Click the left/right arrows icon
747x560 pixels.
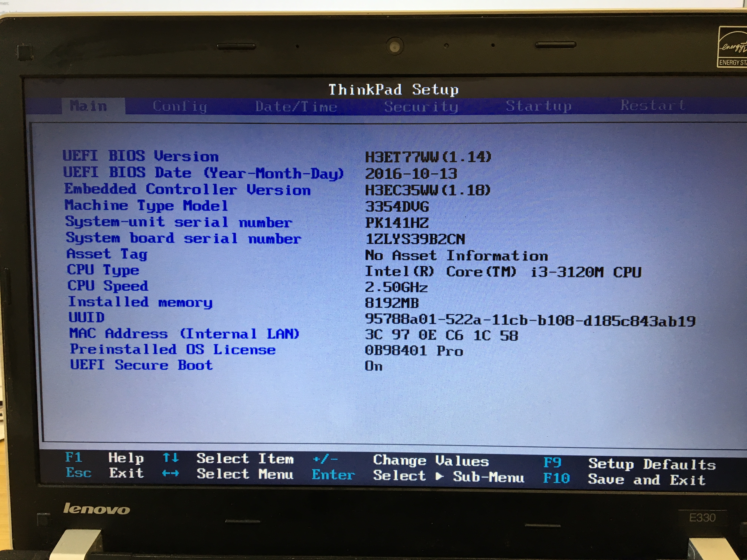pos(171,474)
